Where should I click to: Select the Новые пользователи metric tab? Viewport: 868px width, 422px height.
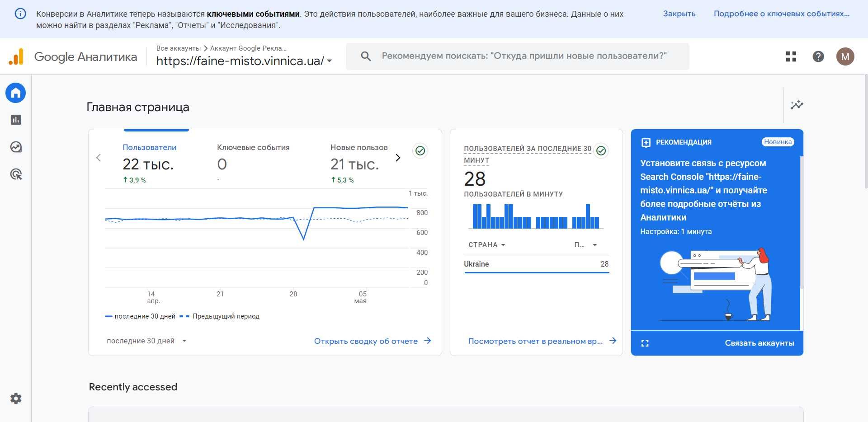point(359,163)
